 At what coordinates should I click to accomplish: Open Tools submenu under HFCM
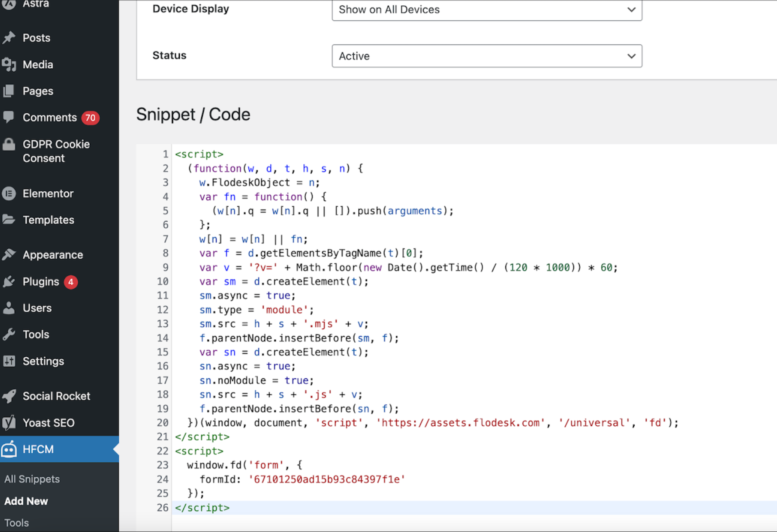(16, 523)
